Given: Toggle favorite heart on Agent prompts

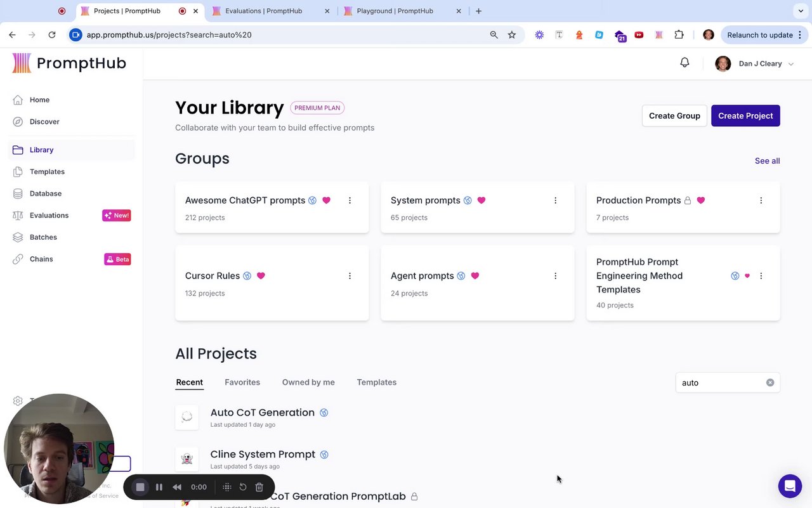Looking at the screenshot, I should pos(475,276).
